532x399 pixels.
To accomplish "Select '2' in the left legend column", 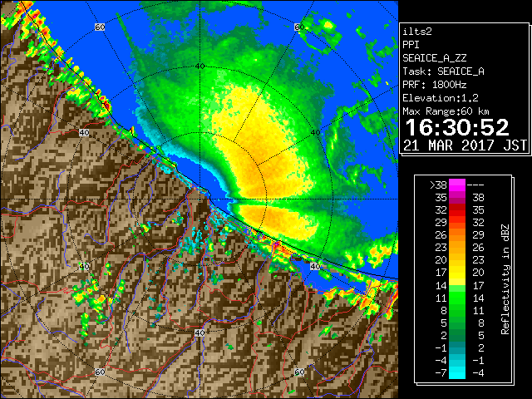I will pyautogui.click(x=444, y=336).
